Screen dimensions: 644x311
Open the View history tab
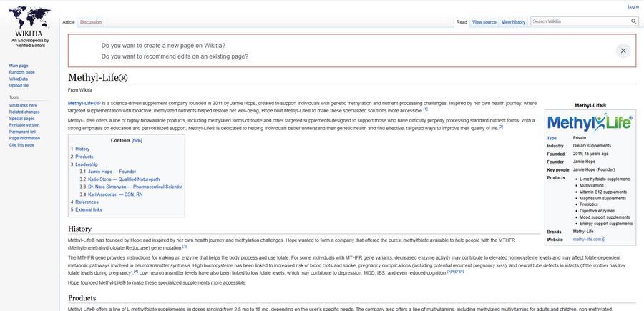point(513,22)
